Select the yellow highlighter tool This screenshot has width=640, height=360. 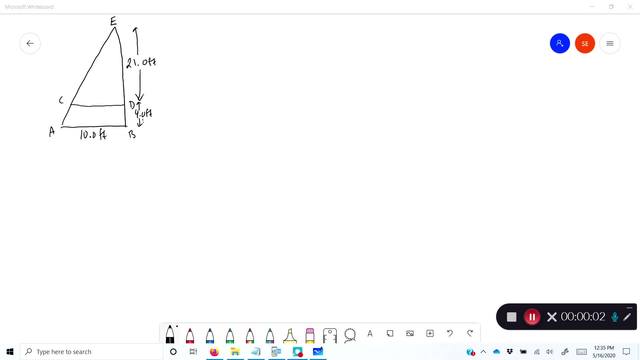290,335
